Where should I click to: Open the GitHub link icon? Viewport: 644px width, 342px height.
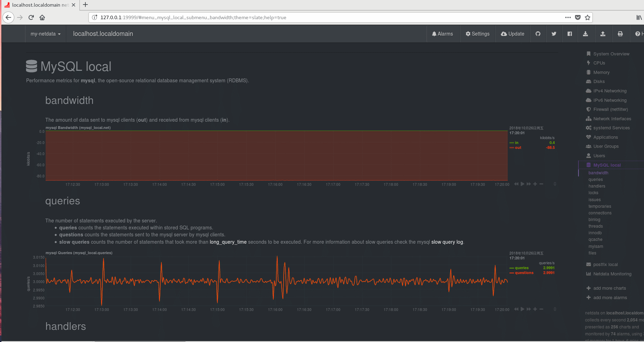[x=538, y=34]
